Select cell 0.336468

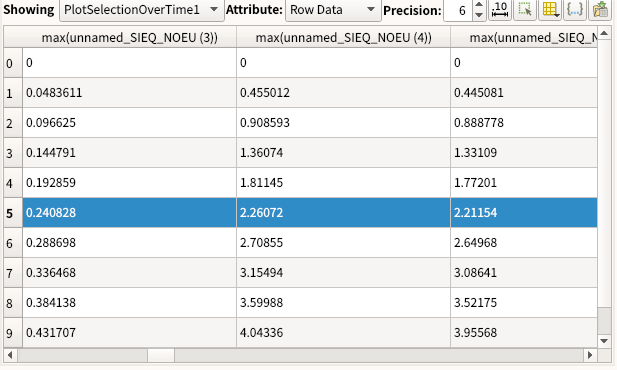point(129,273)
